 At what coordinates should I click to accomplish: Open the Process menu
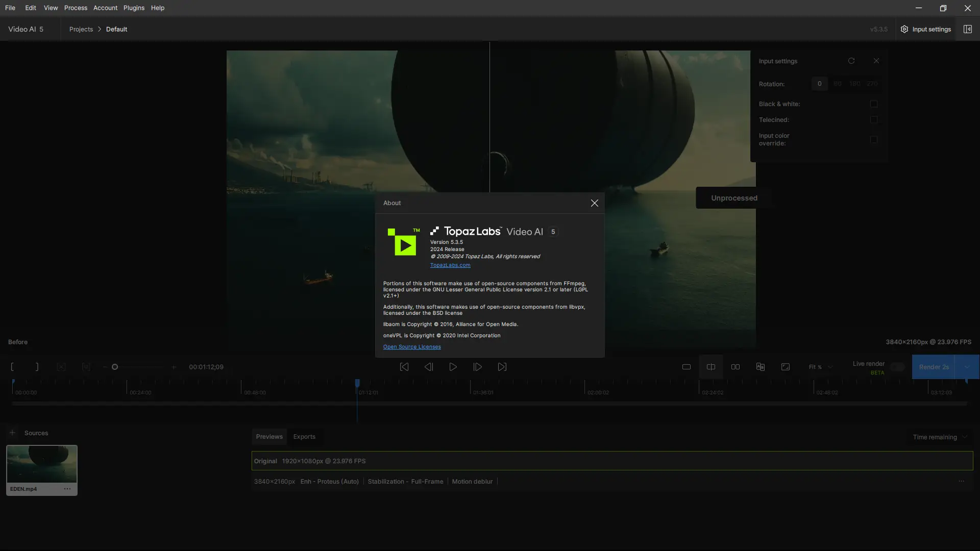coord(76,8)
